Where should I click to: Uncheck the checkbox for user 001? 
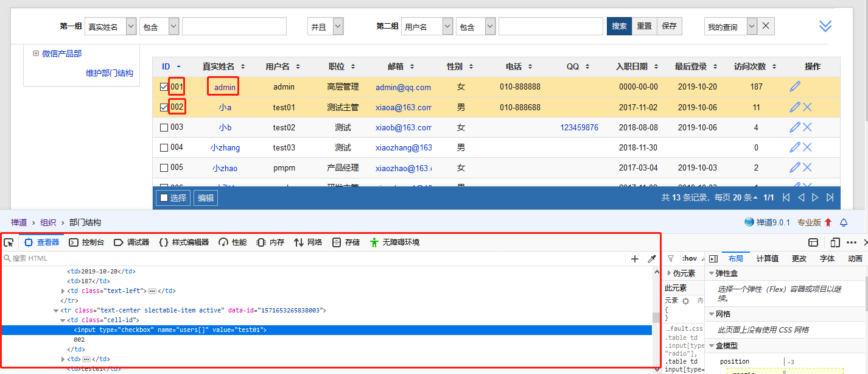coord(164,87)
